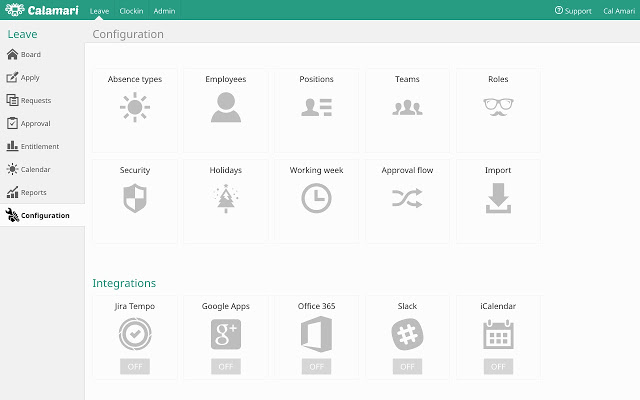This screenshot has width=640, height=400.
Task: Open the Absence types sun icon
Action: [135, 107]
